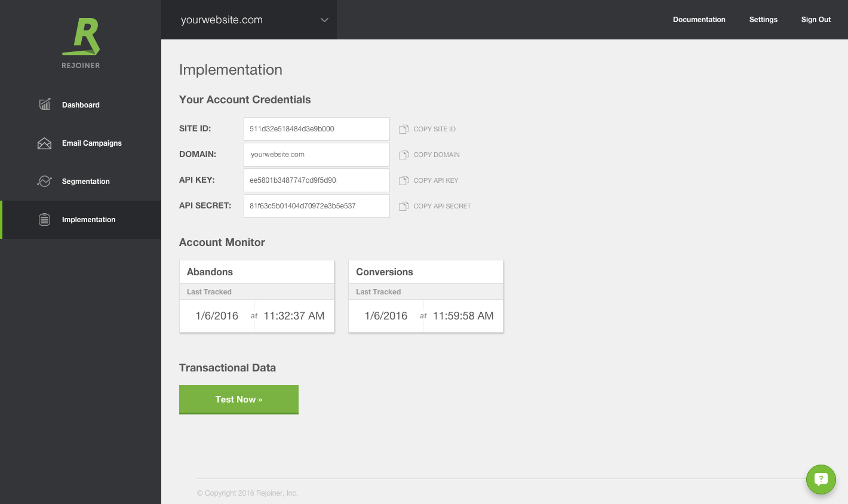
Task: Click the copy icon beside COPY SITE ID
Action: pos(404,129)
